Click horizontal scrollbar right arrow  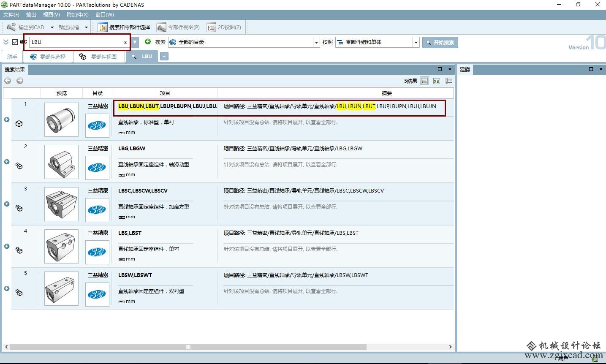click(x=450, y=347)
